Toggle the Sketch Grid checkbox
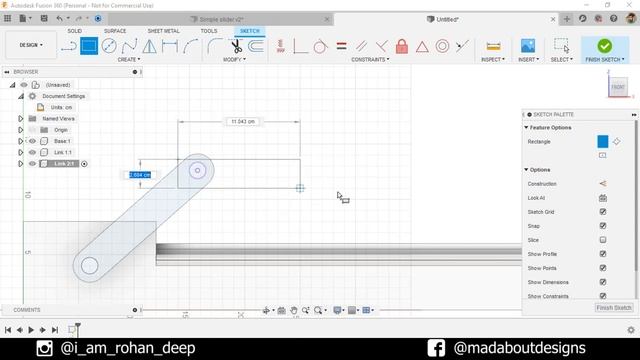 [603, 211]
